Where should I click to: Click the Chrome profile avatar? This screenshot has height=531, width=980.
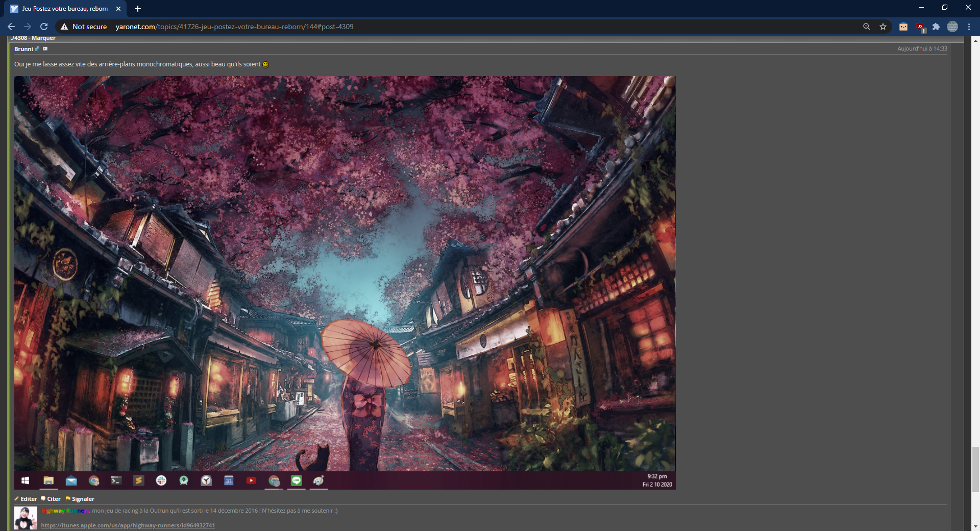(952, 27)
